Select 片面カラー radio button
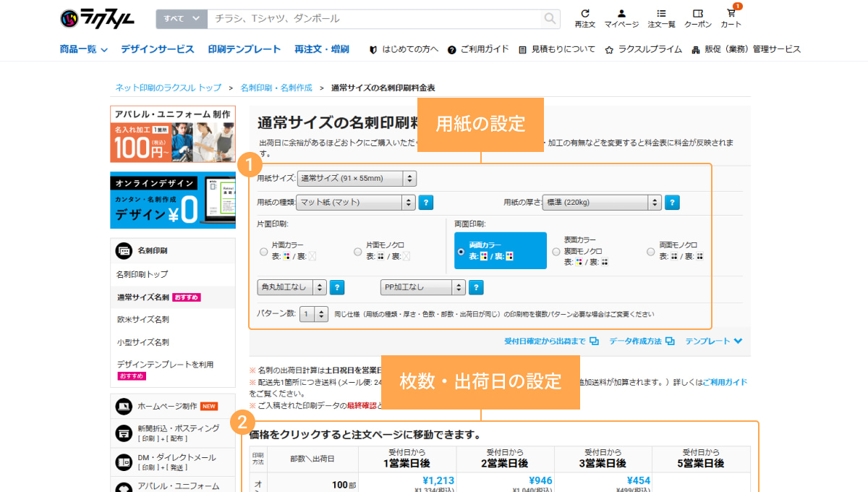Image resolution: width=868 pixels, height=492 pixels. [x=263, y=252]
